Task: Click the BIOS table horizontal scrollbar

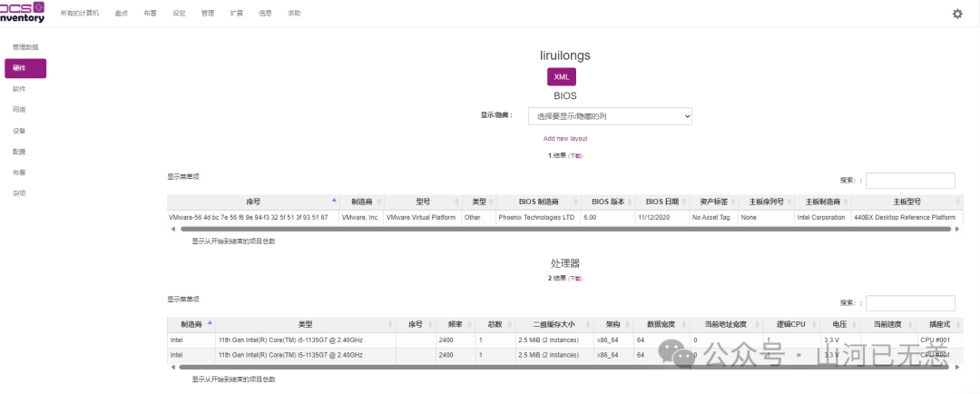Action: pyautogui.click(x=565, y=230)
